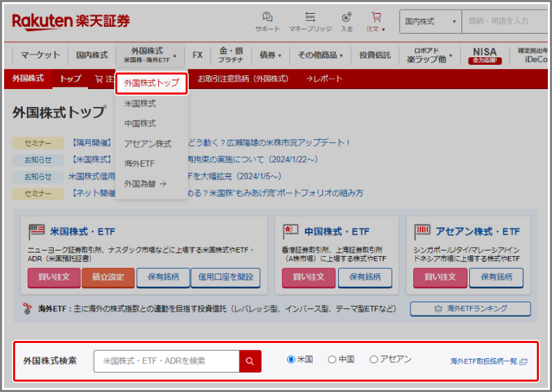Open the 海外ETF取扱銘柄一覧 link
The image size is (552, 392).
pos(484,362)
